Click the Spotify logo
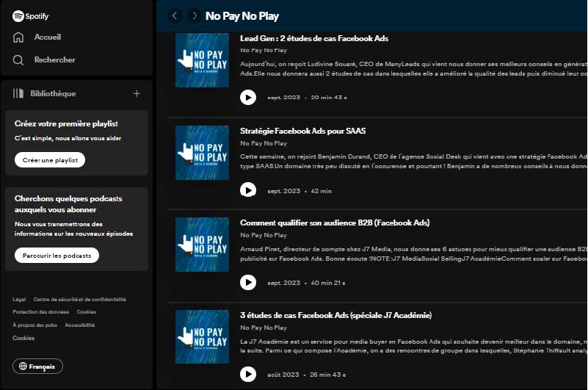Image resolution: width=588 pixels, height=390 pixels. coord(30,16)
